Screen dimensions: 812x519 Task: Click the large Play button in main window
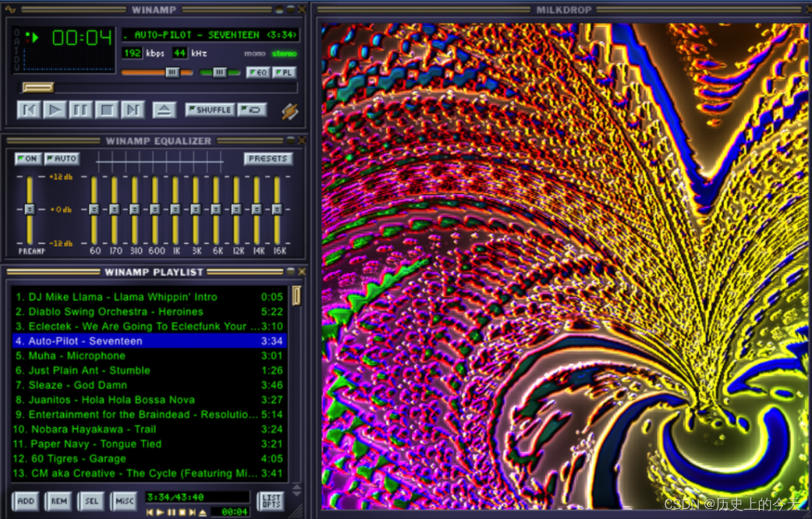pyautogui.click(x=55, y=110)
